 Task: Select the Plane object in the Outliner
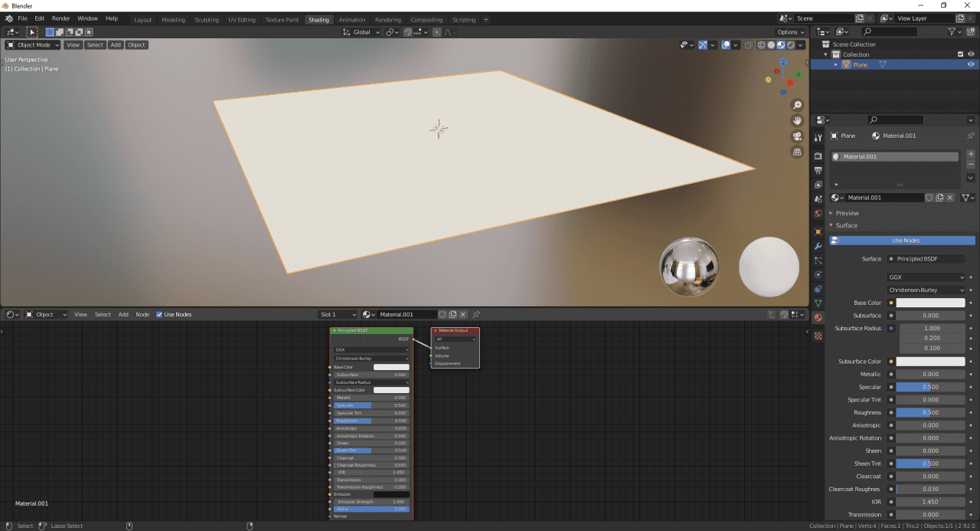click(859, 64)
